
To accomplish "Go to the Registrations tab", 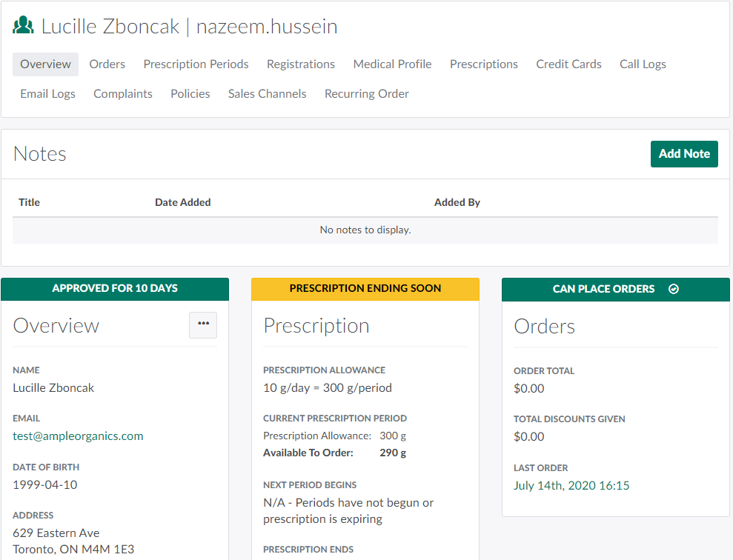I will coord(301,64).
